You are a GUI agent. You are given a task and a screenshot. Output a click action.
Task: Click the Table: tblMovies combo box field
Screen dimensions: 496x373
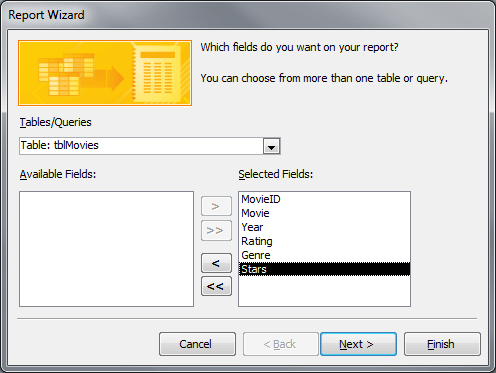150,146
